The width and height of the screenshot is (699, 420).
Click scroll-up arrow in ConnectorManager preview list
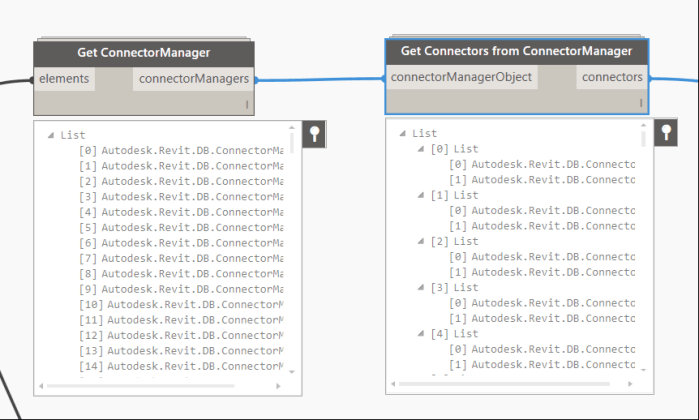(292, 128)
